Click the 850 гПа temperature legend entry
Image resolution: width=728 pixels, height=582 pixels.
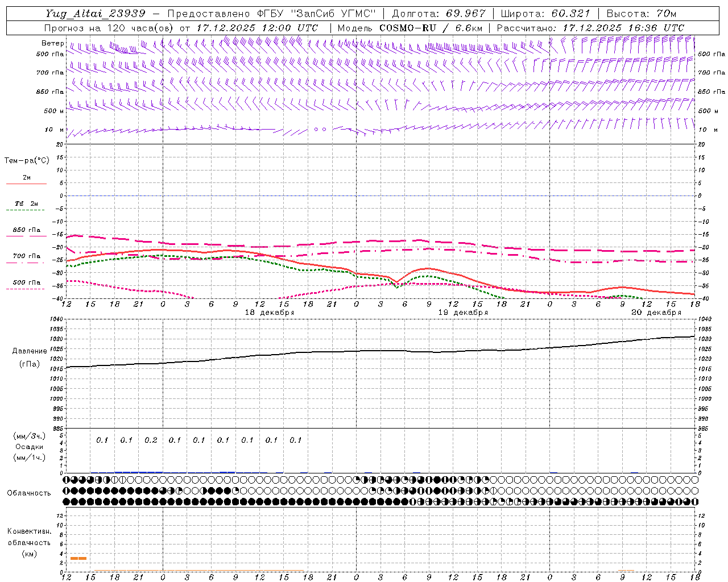click(x=27, y=230)
